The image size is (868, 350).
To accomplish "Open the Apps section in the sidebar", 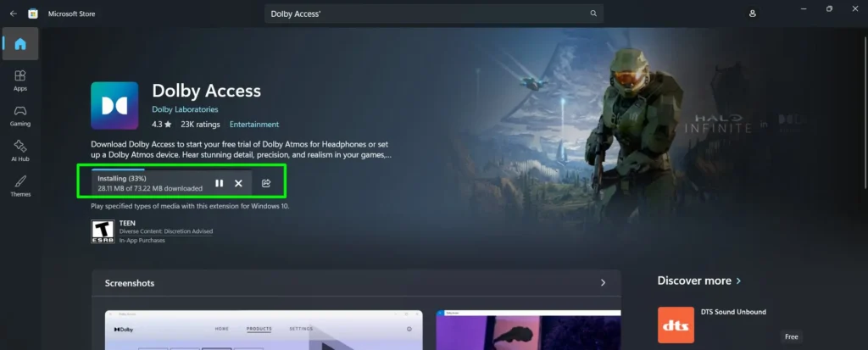I will 20,81.
